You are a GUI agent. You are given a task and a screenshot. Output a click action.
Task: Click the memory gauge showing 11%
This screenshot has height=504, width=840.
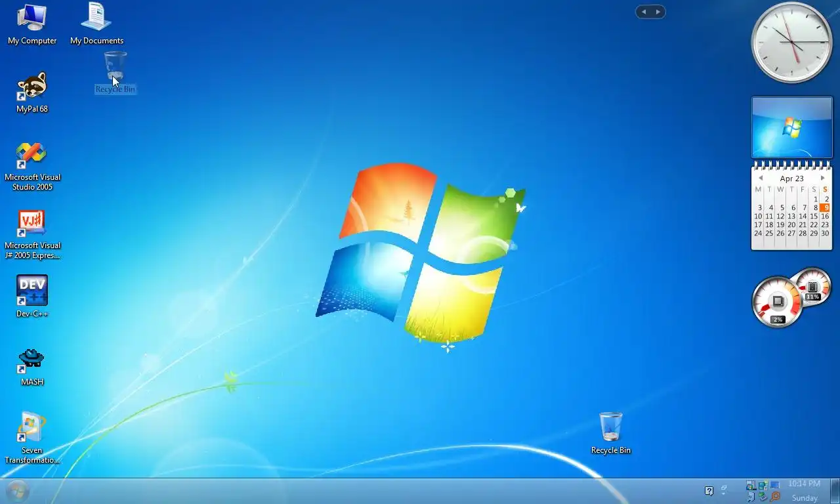pos(814,286)
